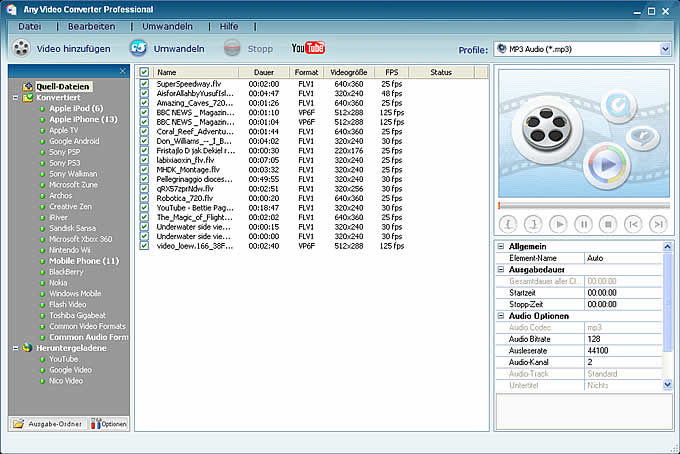Click the Play button in preview

(558, 224)
